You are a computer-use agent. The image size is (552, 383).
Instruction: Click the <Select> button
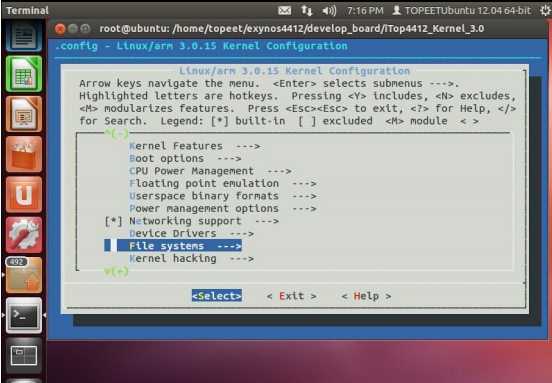click(x=217, y=296)
